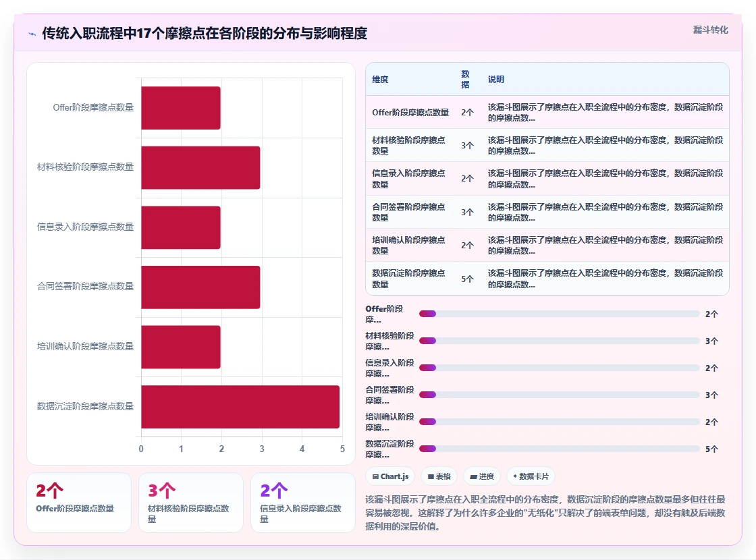Click the 漏斗转化 tag label
The height and width of the screenshot is (560, 756).
click(x=710, y=30)
